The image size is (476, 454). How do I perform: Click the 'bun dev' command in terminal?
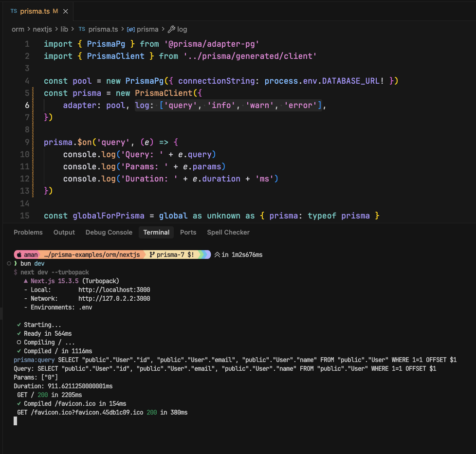(33, 263)
